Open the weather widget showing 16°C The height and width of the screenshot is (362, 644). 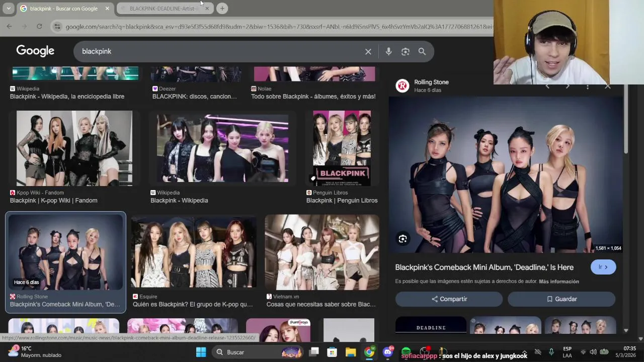pyautogui.click(x=34, y=352)
